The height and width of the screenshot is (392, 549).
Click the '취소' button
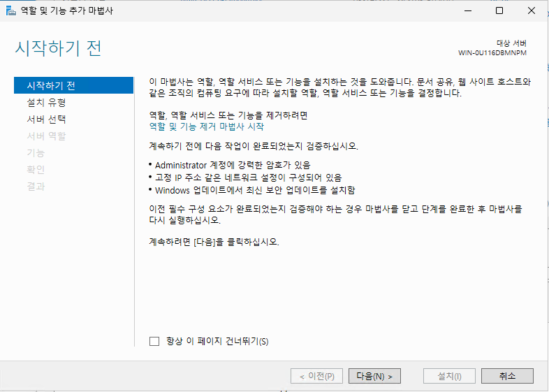click(507, 376)
